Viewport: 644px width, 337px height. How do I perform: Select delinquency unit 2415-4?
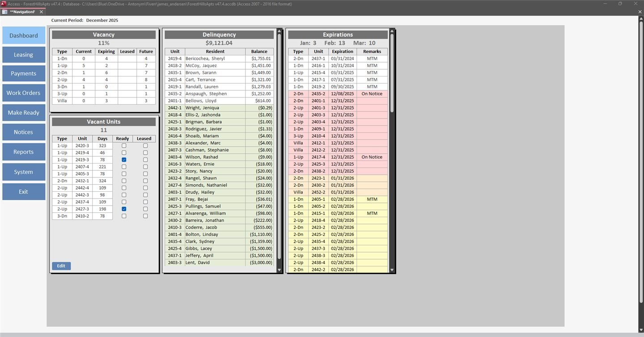point(175,80)
